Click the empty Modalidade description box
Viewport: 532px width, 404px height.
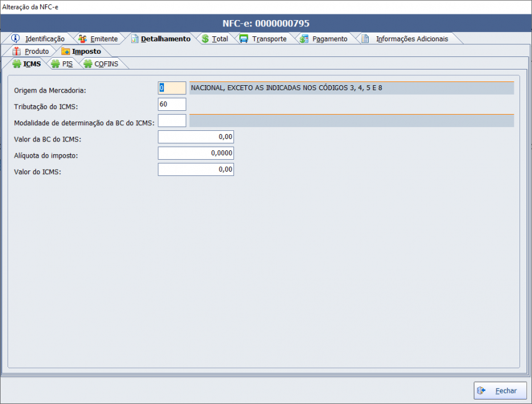(352, 120)
